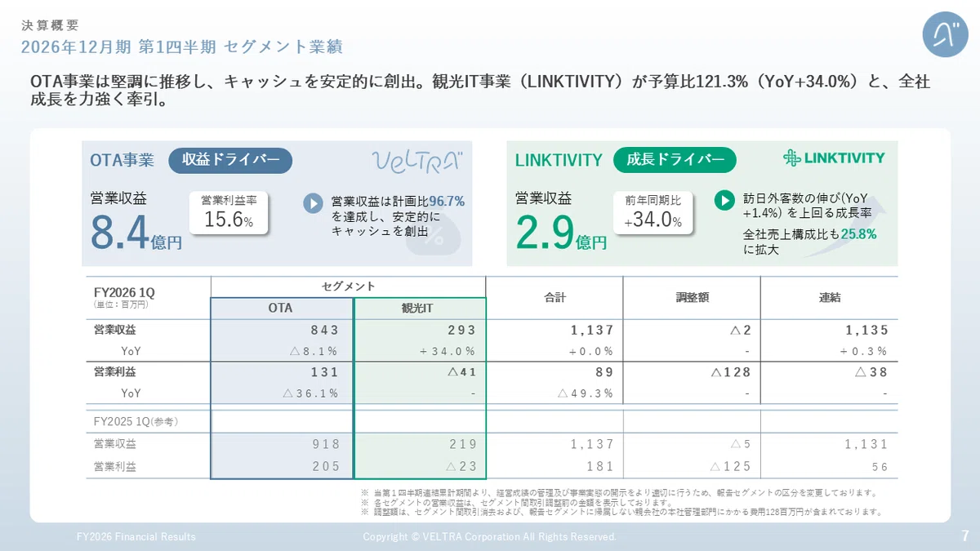This screenshot has height=551, width=980.
Task: Click the OTA事業 heading
Action: (122, 161)
